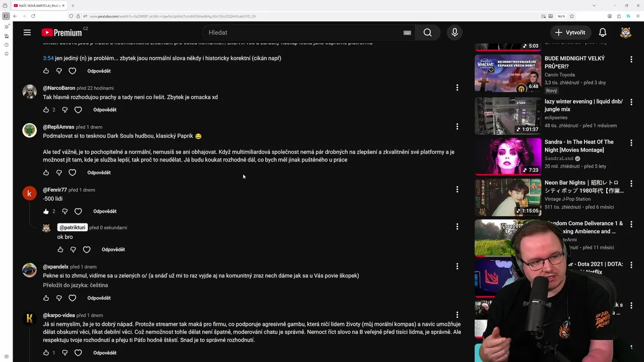Open notifications bell
The image size is (644, 362).
coord(603,32)
